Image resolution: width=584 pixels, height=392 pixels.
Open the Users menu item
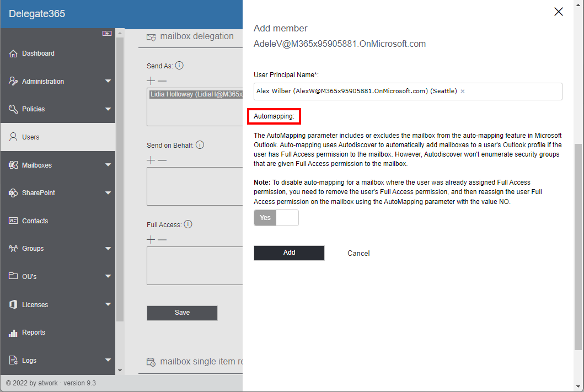(58, 137)
